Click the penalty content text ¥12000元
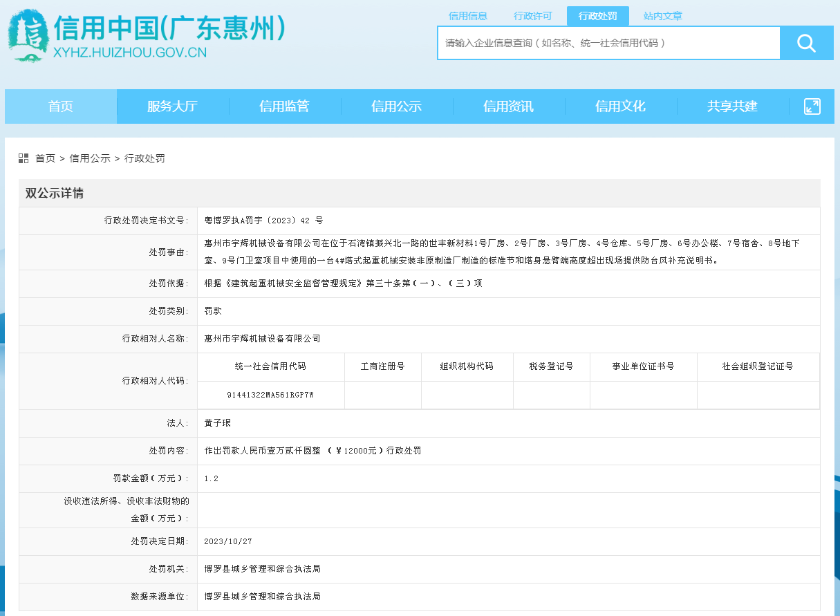 [356, 451]
